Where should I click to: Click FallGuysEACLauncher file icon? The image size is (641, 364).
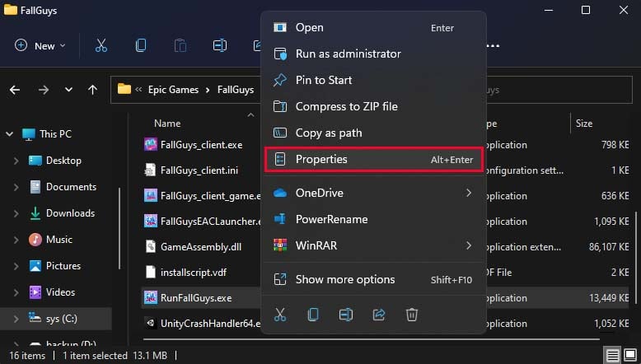(x=151, y=221)
